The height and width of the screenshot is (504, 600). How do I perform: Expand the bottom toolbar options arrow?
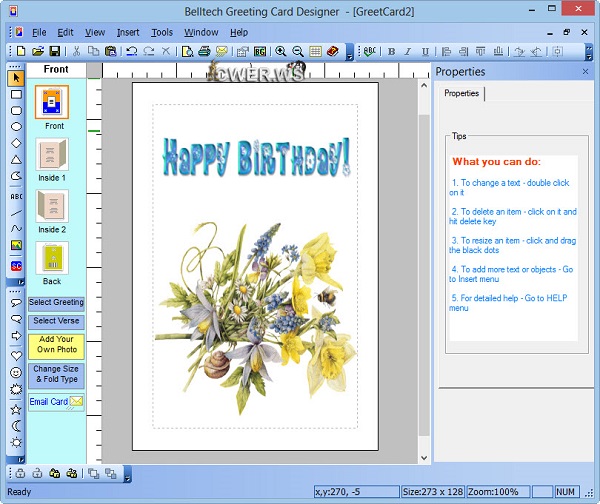127,474
